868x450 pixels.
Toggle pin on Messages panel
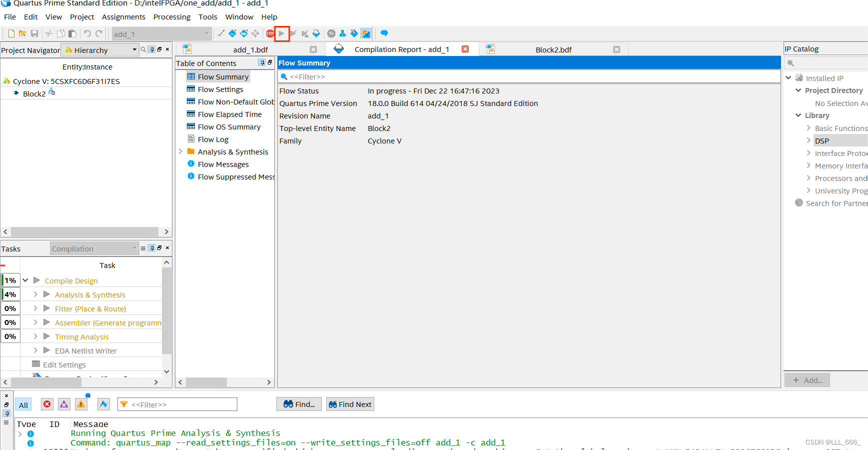[x=6, y=413]
